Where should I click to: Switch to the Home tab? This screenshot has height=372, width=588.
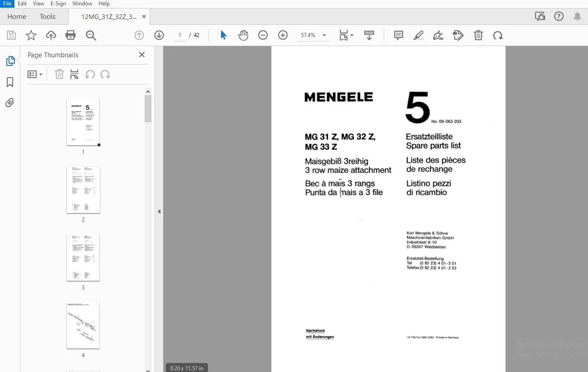point(17,17)
